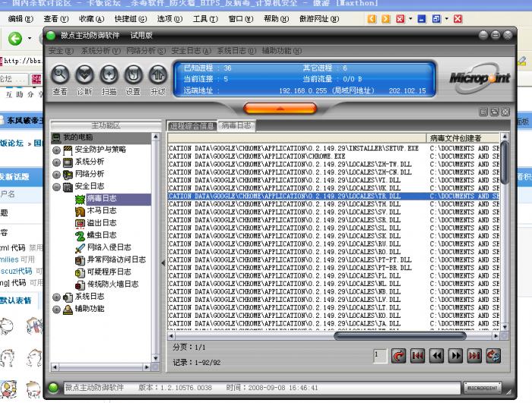Click the 升级 upgrade toolbar icon
The width and height of the screenshot is (532, 403).
tap(158, 75)
